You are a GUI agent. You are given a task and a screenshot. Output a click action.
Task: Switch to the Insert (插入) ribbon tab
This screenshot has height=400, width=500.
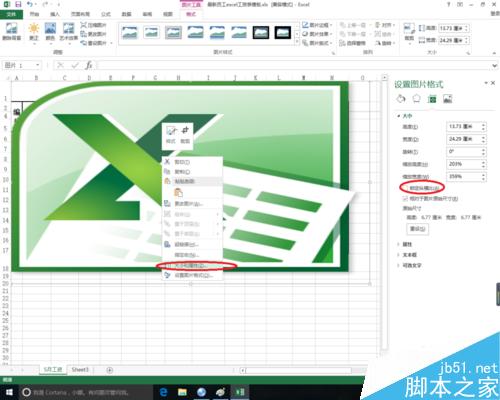(x=55, y=14)
